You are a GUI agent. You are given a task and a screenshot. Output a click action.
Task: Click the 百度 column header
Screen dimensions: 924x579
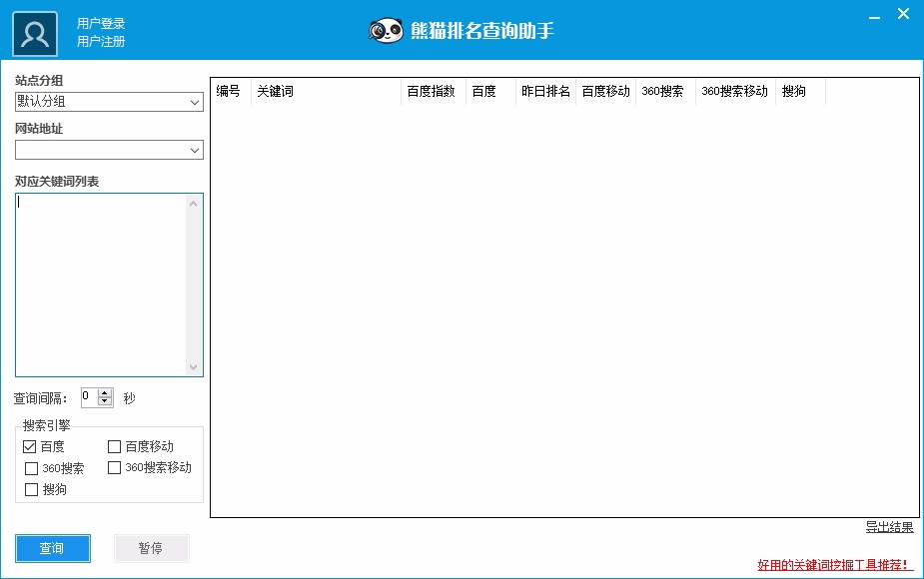pyautogui.click(x=490, y=91)
